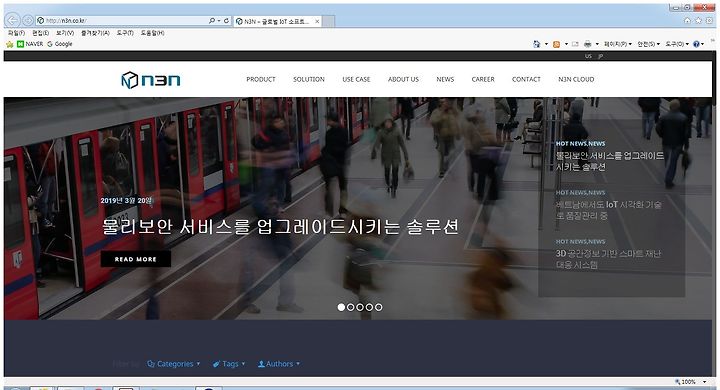Click the Read Mail icon

pyautogui.click(x=575, y=44)
